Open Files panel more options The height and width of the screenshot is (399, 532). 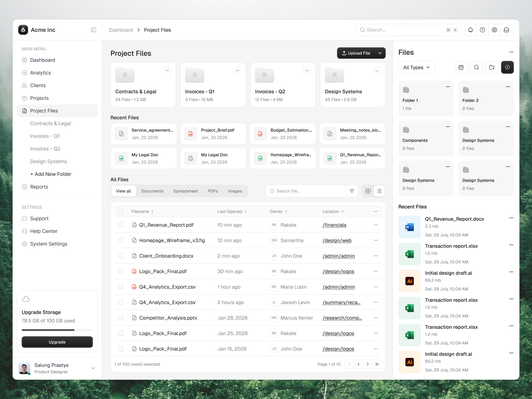coord(511,52)
